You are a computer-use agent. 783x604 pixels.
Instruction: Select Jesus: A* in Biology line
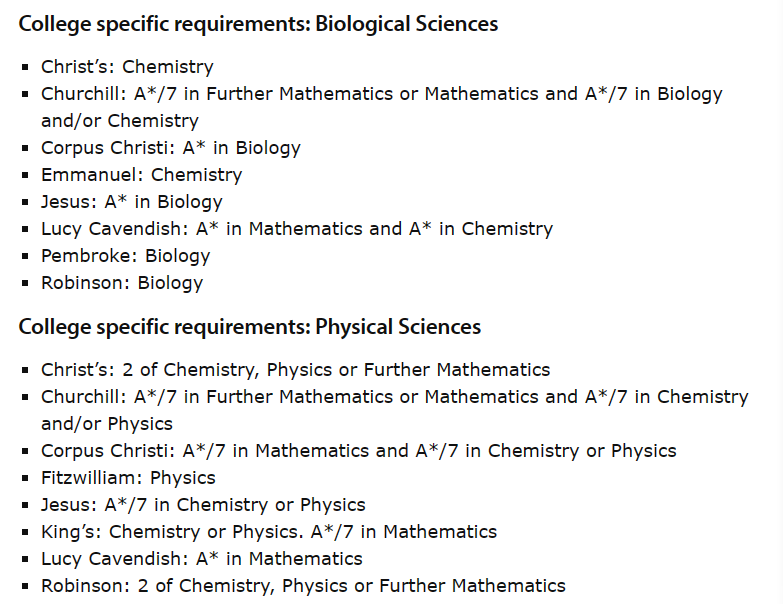132,202
